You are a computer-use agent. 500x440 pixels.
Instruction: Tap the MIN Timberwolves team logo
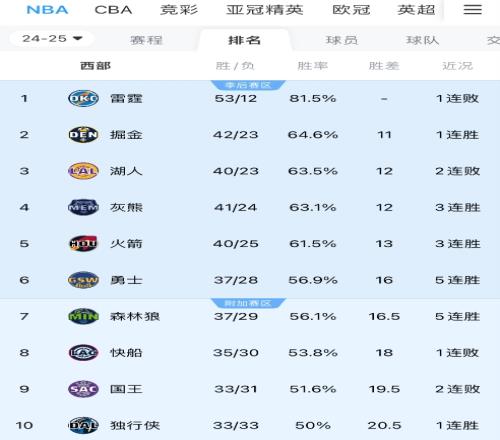coord(83,316)
